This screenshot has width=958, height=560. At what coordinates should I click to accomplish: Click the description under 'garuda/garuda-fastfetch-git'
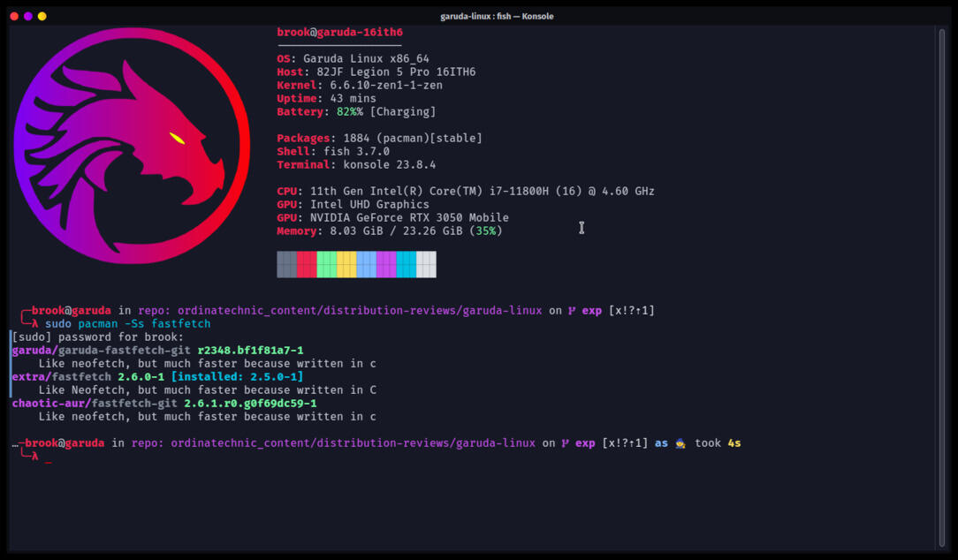208,364
